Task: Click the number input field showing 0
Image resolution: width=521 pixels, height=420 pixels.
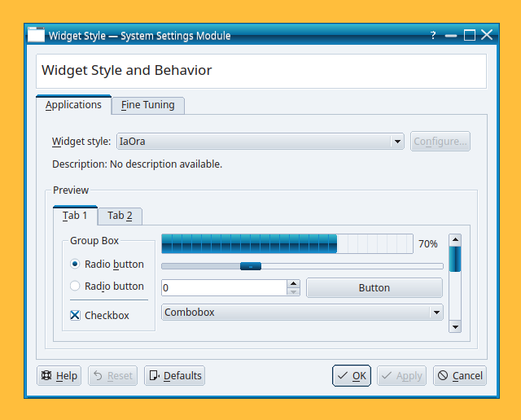Action: [x=225, y=287]
